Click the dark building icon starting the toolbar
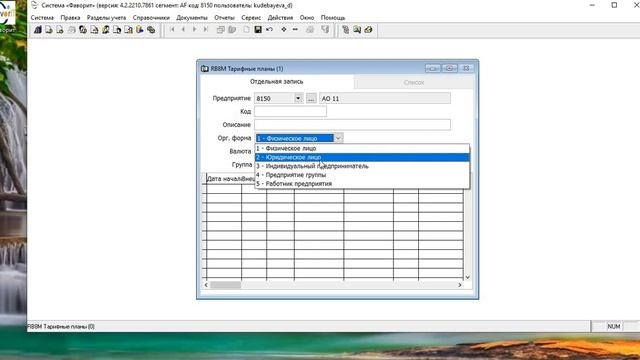 pyautogui.click(x=38, y=30)
